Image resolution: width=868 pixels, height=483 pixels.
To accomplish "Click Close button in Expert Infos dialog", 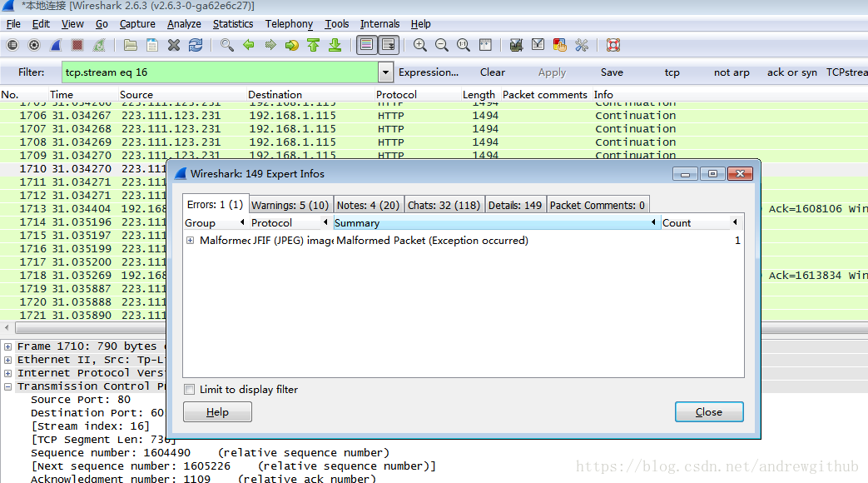I will (709, 412).
